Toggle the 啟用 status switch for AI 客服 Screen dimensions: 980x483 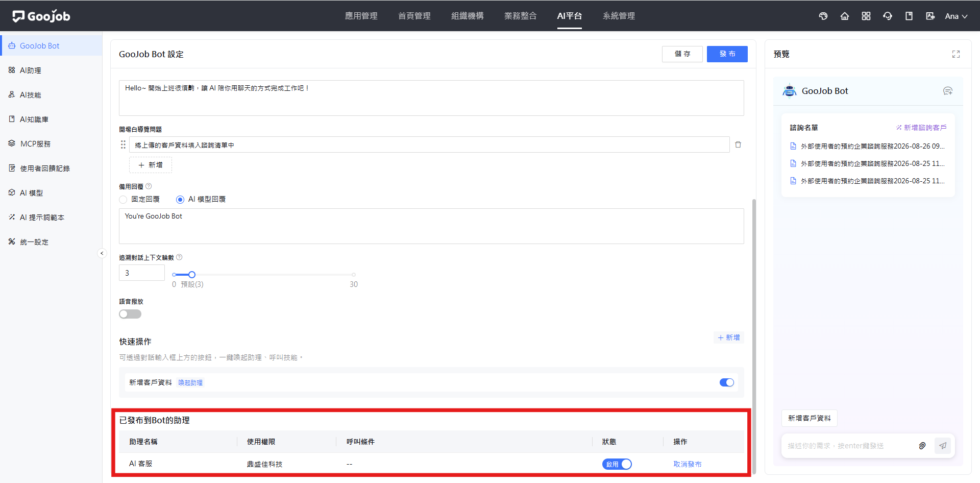(x=617, y=464)
